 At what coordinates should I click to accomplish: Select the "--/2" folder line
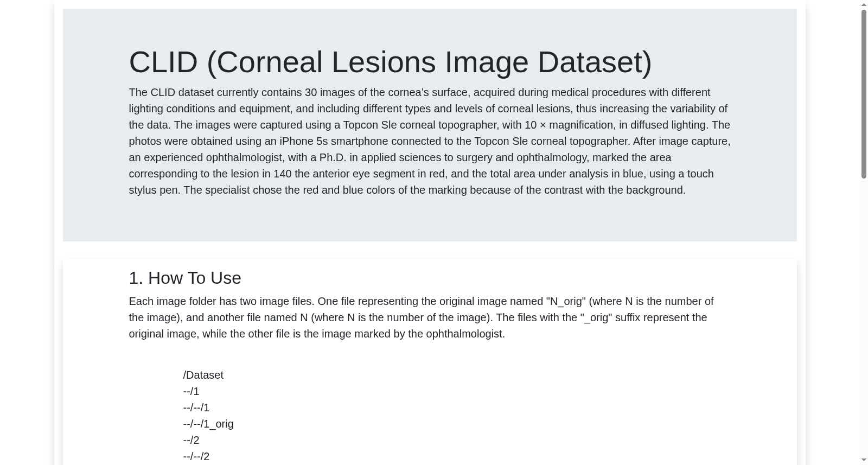pyautogui.click(x=191, y=440)
